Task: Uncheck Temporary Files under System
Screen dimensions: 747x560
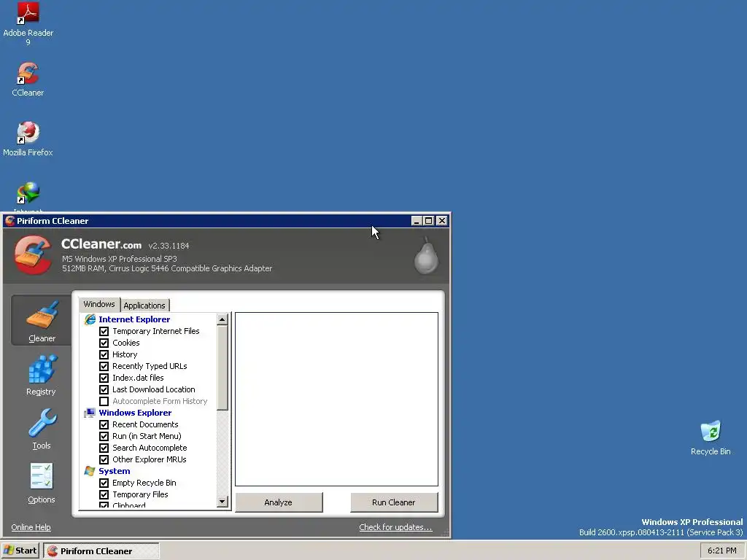Action: (104, 495)
